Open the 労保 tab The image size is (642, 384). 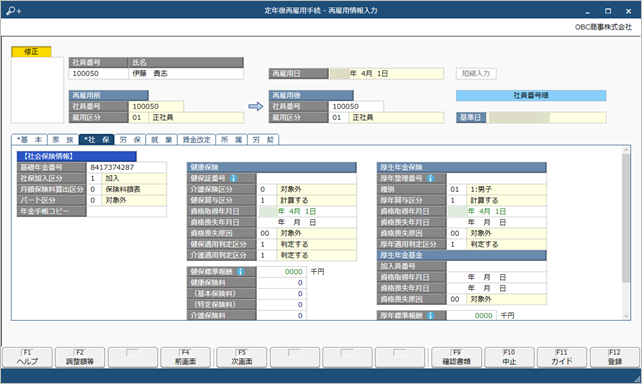[130, 140]
